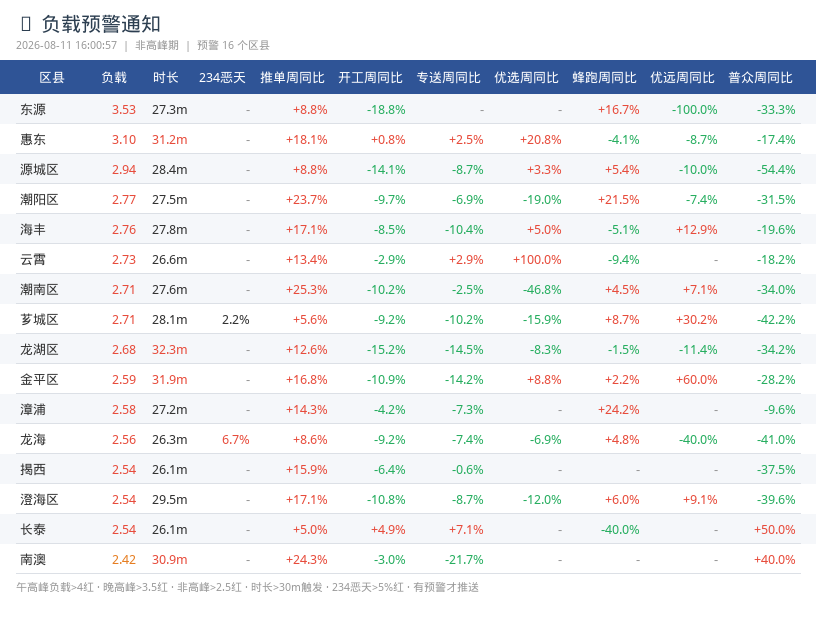
Task: Click the +24.2% value in 漳浦 row
Action: pyautogui.click(x=619, y=410)
